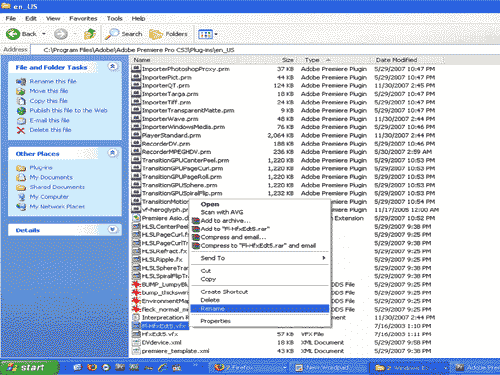Select the file TransitionGPUPageRoll.prm
Image resolution: width=500 pixels, height=375 pixels.
(182, 177)
